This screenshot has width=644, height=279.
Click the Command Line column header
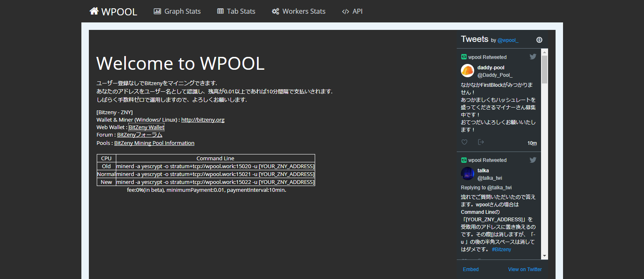[x=215, y=158]
